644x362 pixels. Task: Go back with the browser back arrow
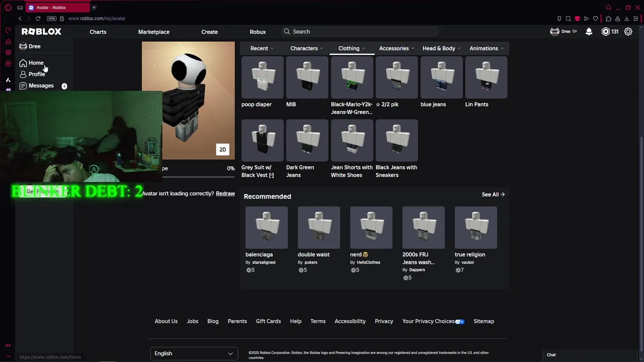click(x=20, y=19)
